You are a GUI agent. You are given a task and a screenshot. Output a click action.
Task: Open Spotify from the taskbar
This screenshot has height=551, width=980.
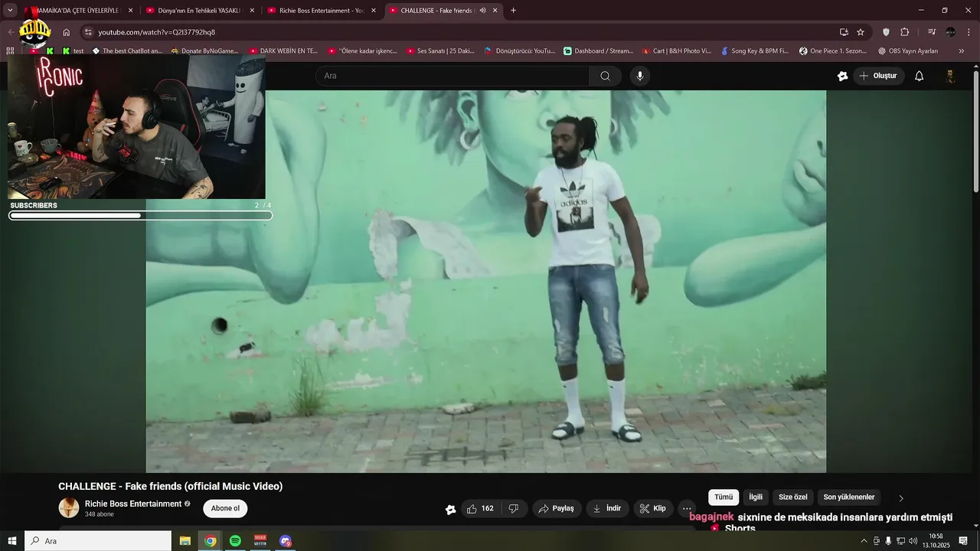click(235, 541)
